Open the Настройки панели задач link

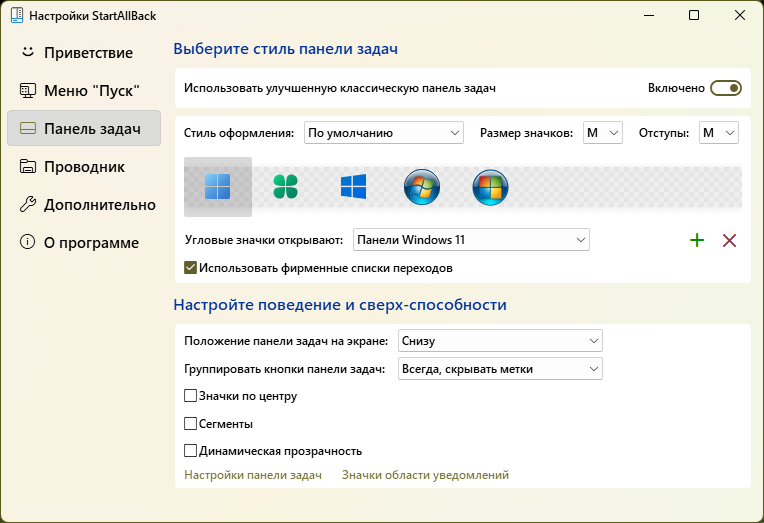pyautogui.click(x=253, y=475)
